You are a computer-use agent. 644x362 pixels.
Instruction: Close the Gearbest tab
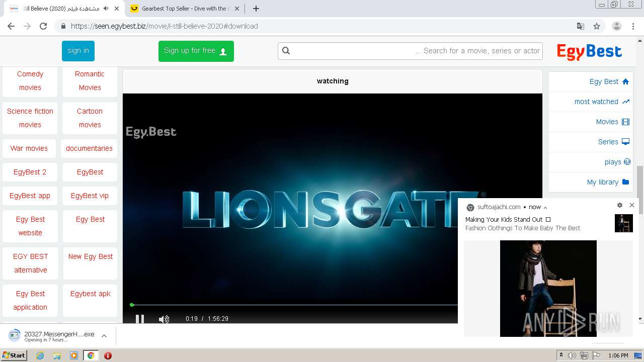(x=237, y=9)
